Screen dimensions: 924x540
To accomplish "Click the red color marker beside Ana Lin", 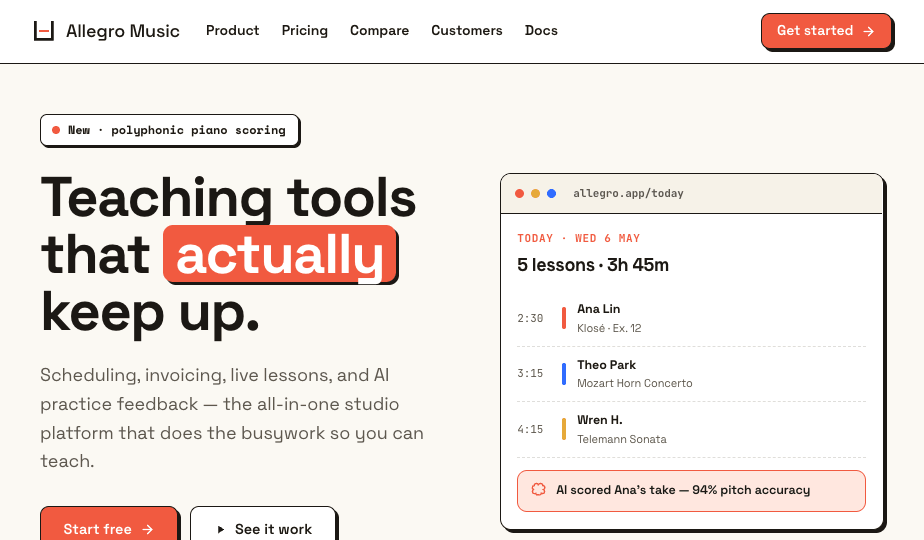I will pos(564,318).
